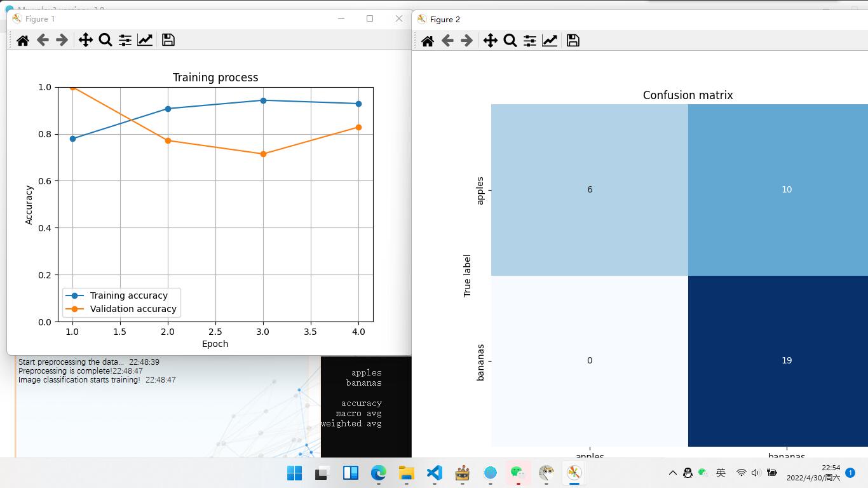Click the 'Image classification starts training!' log line

click(x=97, y=380)
